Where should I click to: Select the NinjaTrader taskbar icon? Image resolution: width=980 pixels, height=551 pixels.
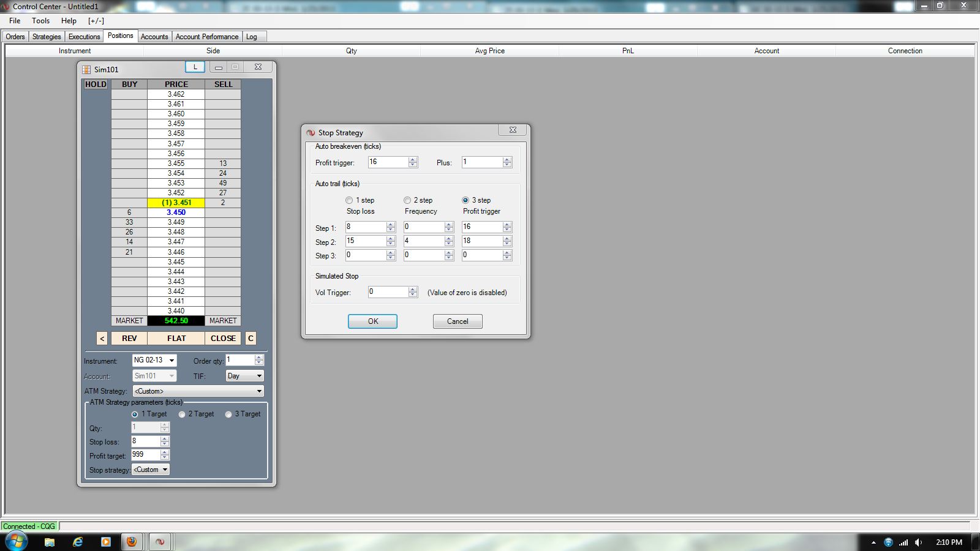point(160,542)
